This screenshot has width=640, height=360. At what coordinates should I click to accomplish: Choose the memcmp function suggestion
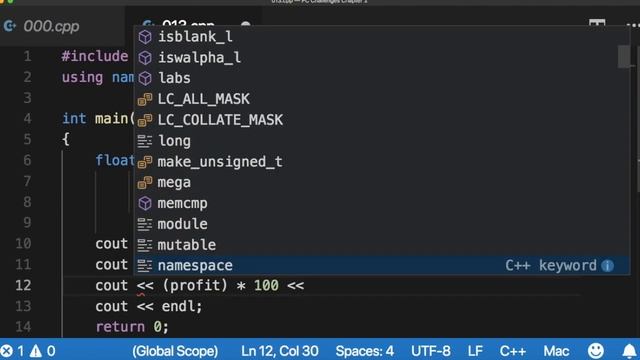382,203
